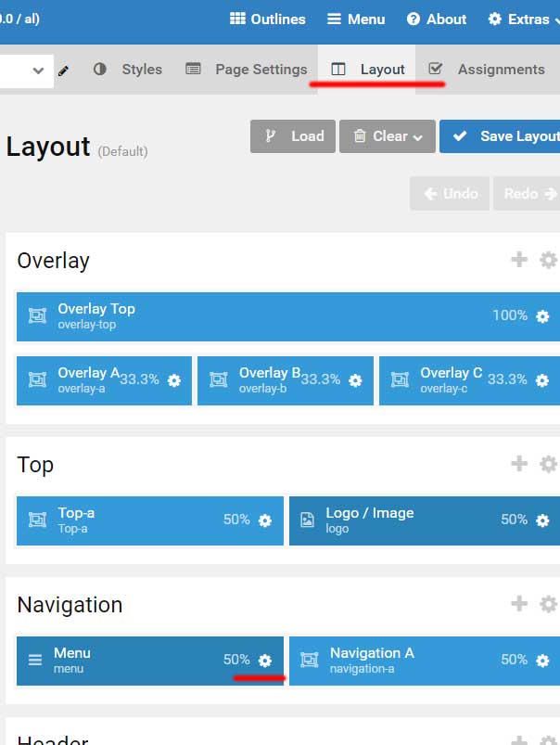Add a row to Navigation section
560x745 pixels.
coord(519,603)
